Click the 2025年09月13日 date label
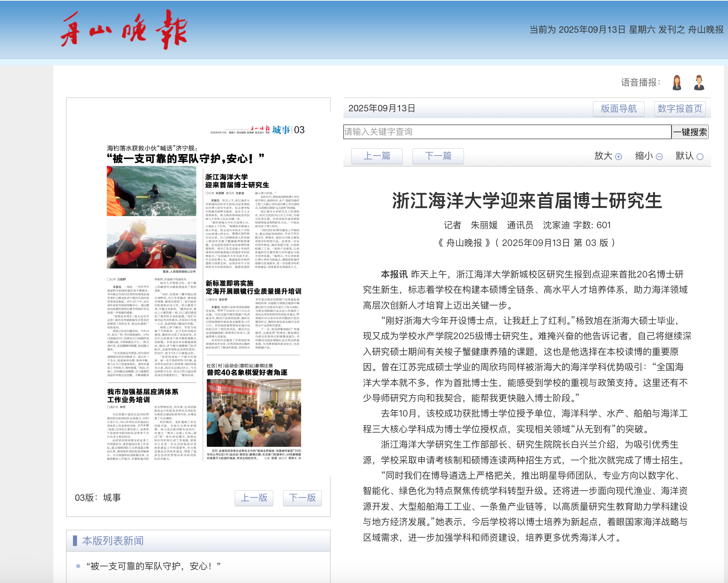728x583 pixels. click(382, 108)
